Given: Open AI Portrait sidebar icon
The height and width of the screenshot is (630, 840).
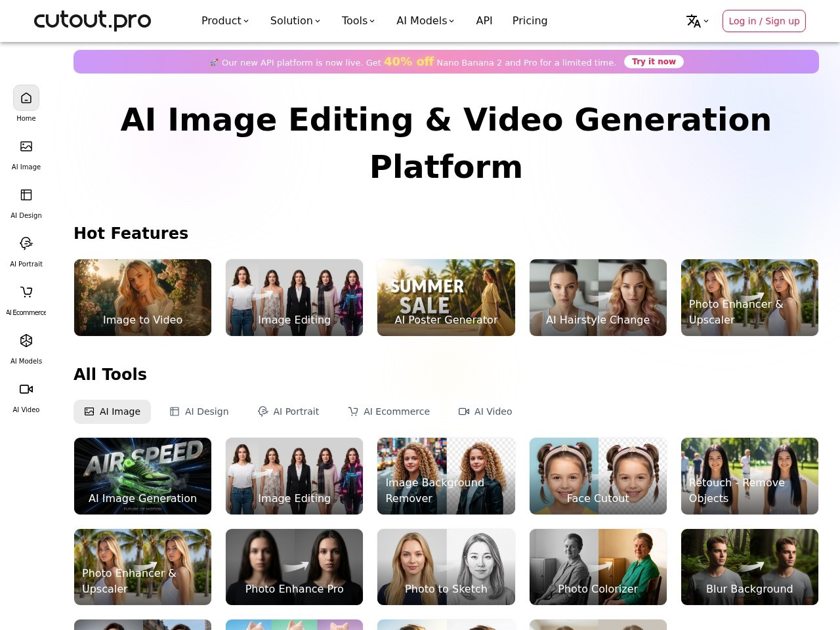Looking at the screenshot, I should click(26, 244).
